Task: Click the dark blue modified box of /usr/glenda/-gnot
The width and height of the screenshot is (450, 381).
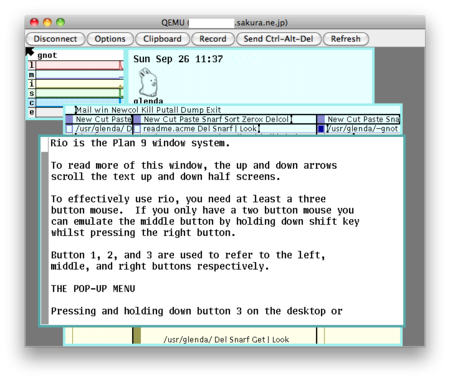Action: coord(321,129)
